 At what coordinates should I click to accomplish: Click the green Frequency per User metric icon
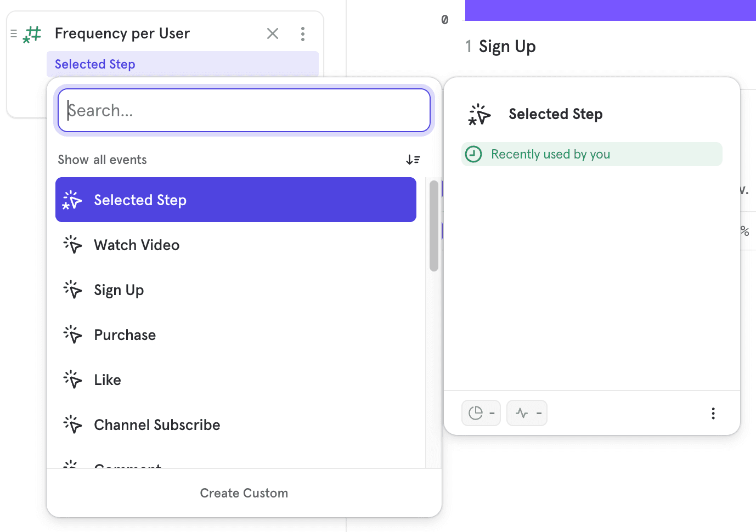pyautogui.click(x=31, y=34)
